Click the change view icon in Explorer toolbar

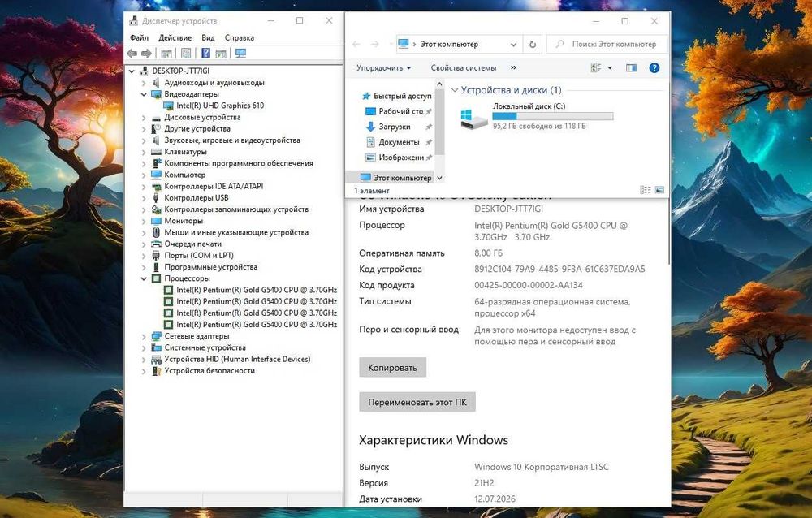tap(596, 68)
